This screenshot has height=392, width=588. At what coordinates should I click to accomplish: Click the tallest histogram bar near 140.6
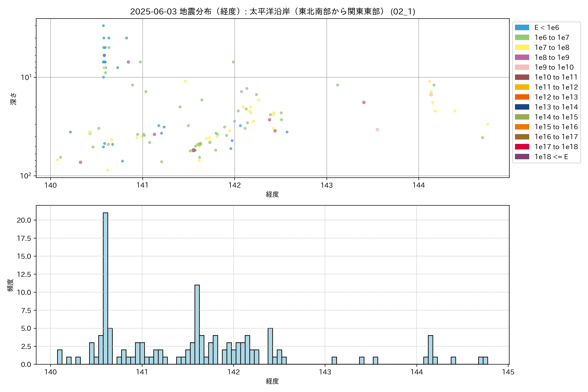(106, 287)
